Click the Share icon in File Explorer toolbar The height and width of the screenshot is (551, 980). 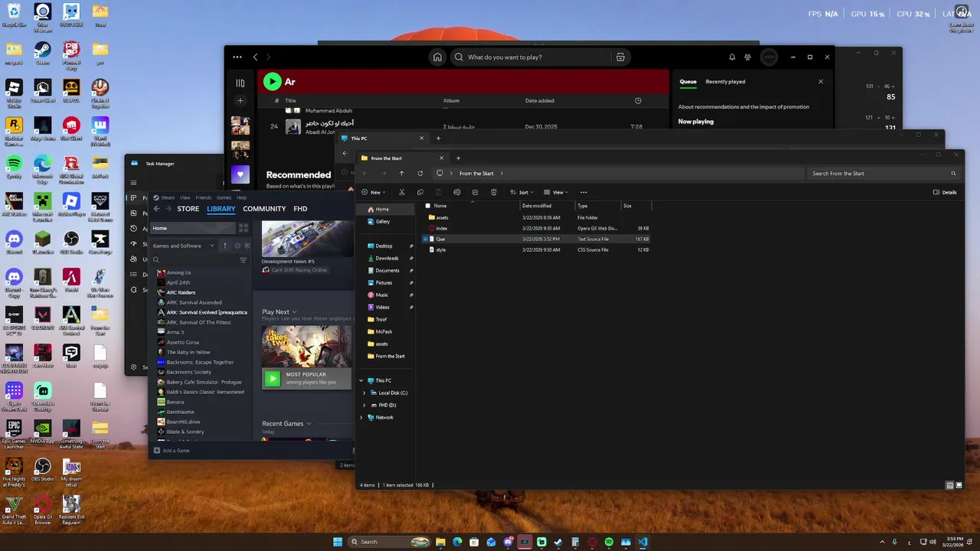[475, 192]
